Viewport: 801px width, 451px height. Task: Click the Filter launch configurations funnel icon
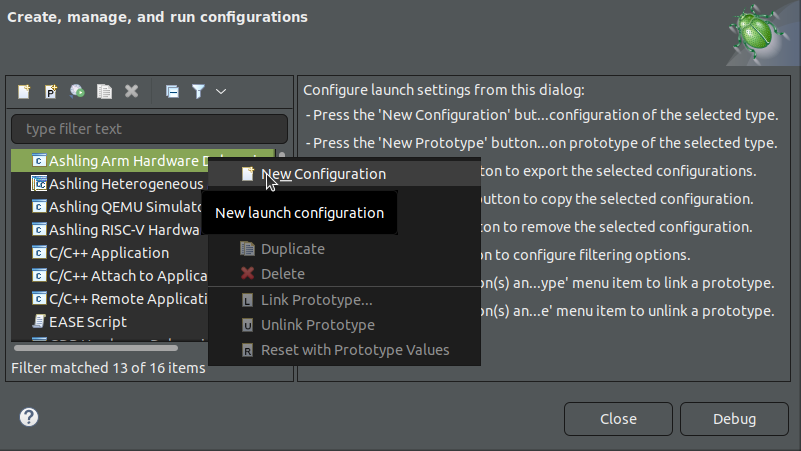click(198, 91)
